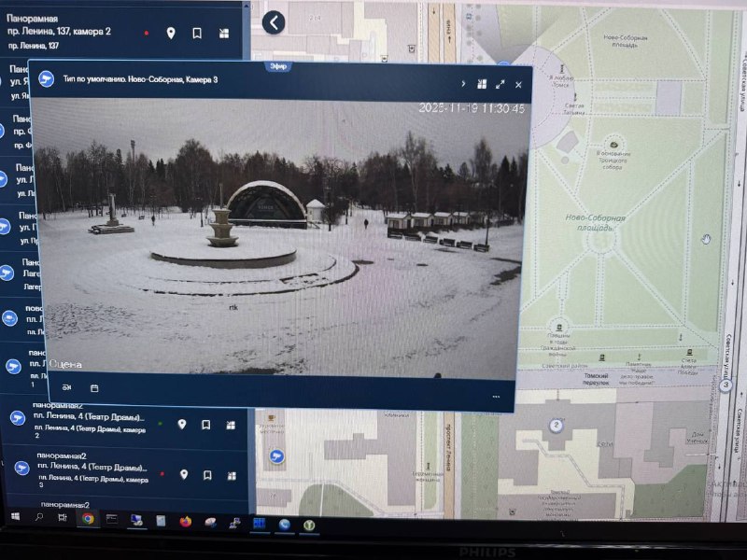Show пр. Ленина, 137 camera 2 on map
Screen dimensions: 747x560
[171, 34]
